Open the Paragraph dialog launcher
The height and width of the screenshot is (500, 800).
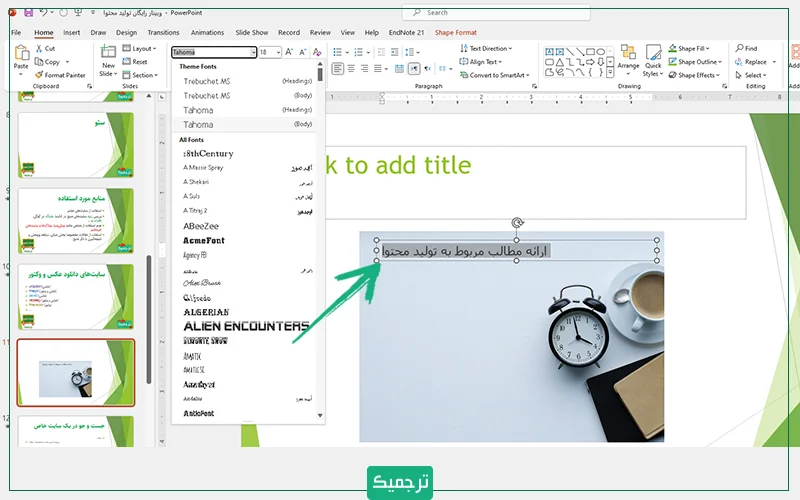[534, 86]
